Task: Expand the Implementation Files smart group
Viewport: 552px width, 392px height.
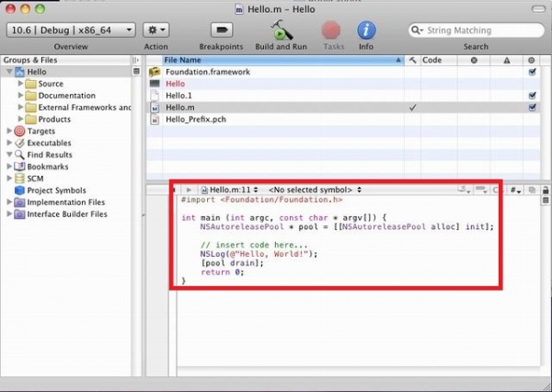Action: pos(9,202)
